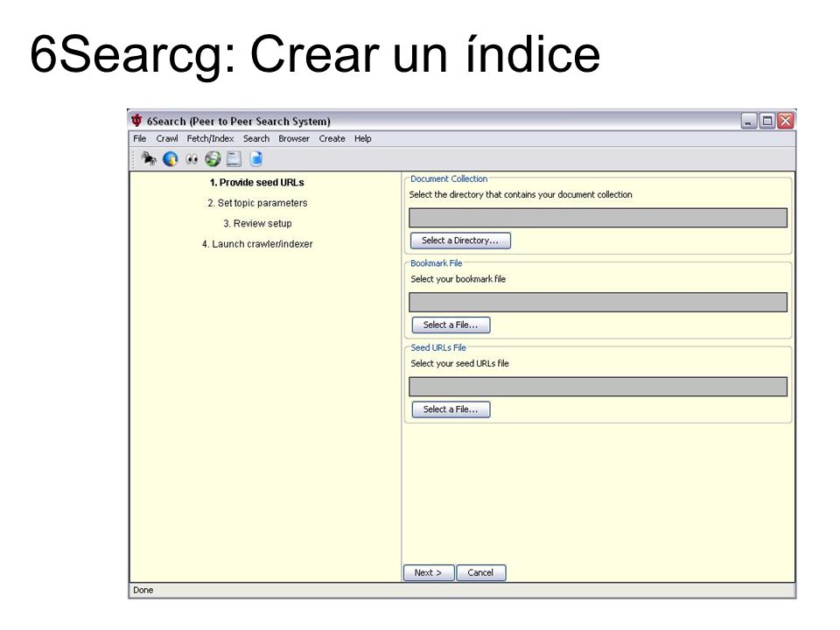Open the Crawl menu
The width and height of the screenshot is (840, 630).
coord(167,139)
